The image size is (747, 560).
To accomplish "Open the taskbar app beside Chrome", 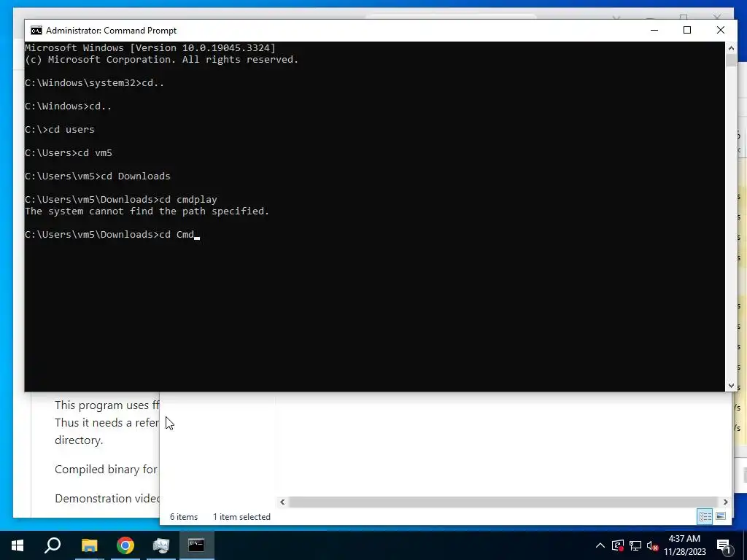I will coord(161,545).
